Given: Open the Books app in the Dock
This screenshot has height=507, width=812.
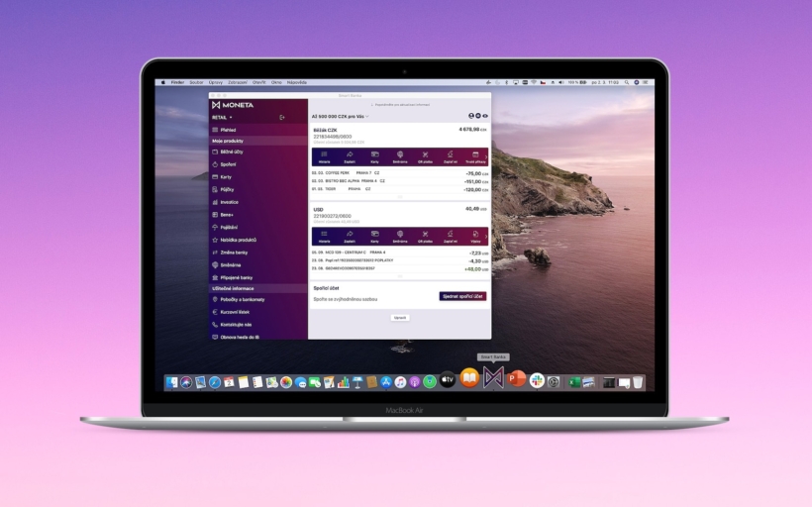Looking at the screenshot, I should (469, 378).
